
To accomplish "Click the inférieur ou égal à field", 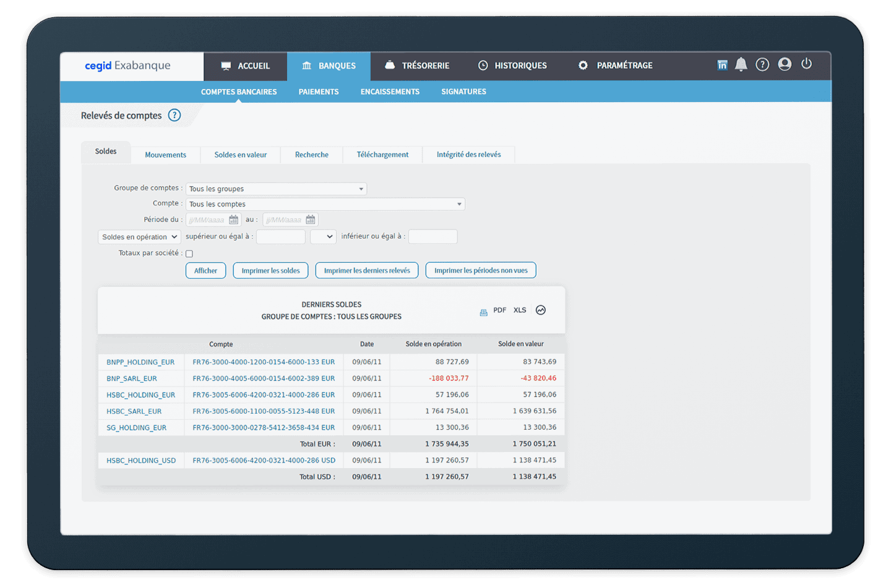I will point(433,237).
